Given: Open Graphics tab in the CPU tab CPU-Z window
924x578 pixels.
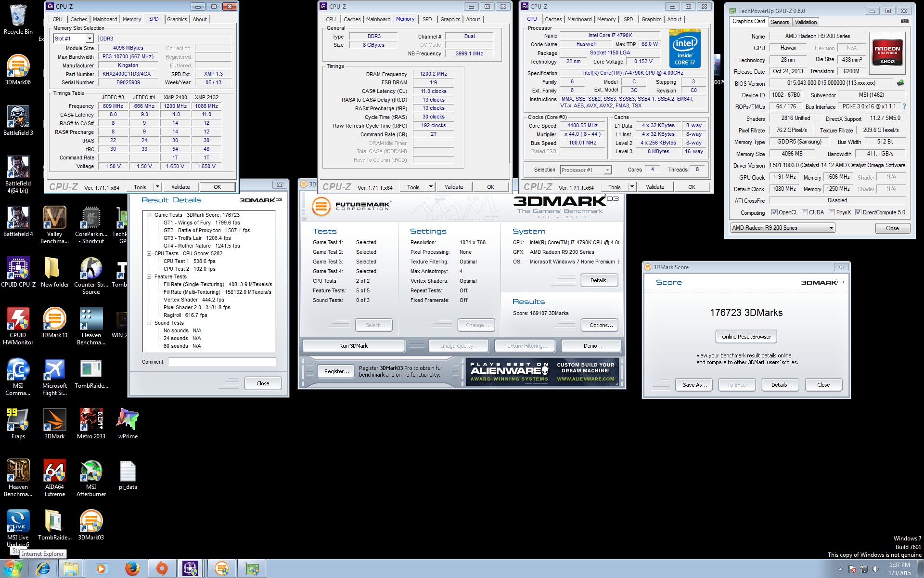Looking at the screenshot, I should (651, 19).
